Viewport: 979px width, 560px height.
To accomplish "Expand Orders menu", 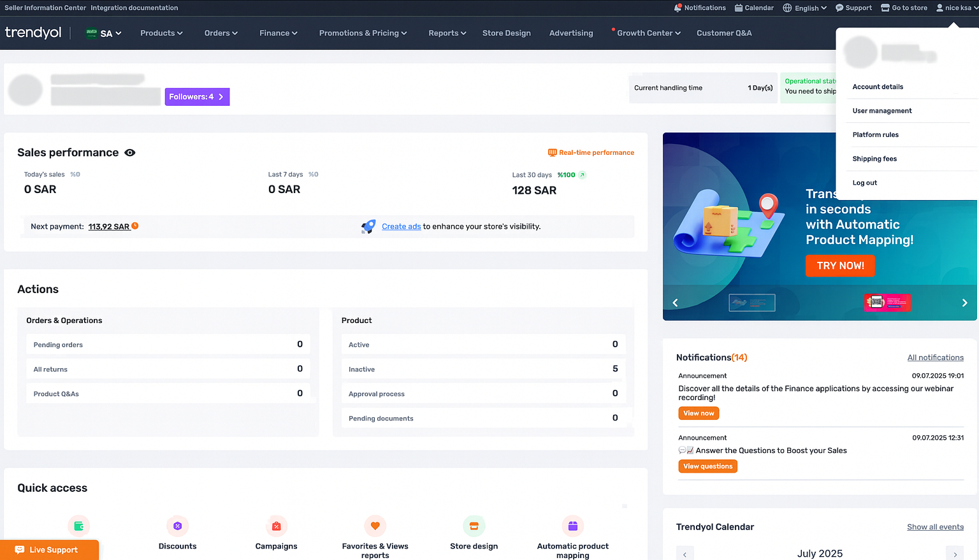I will [x=221, y=33].
